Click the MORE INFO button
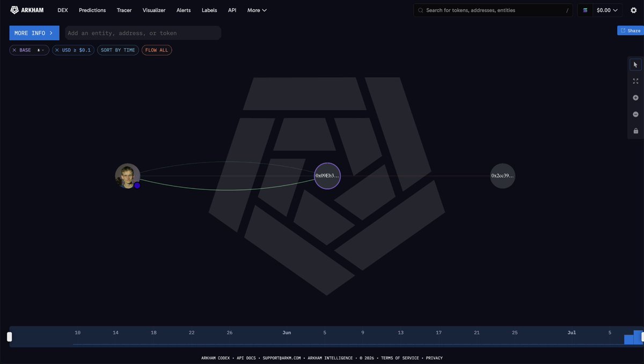This screenshot has width=644, height=364. tap(34, 33)
